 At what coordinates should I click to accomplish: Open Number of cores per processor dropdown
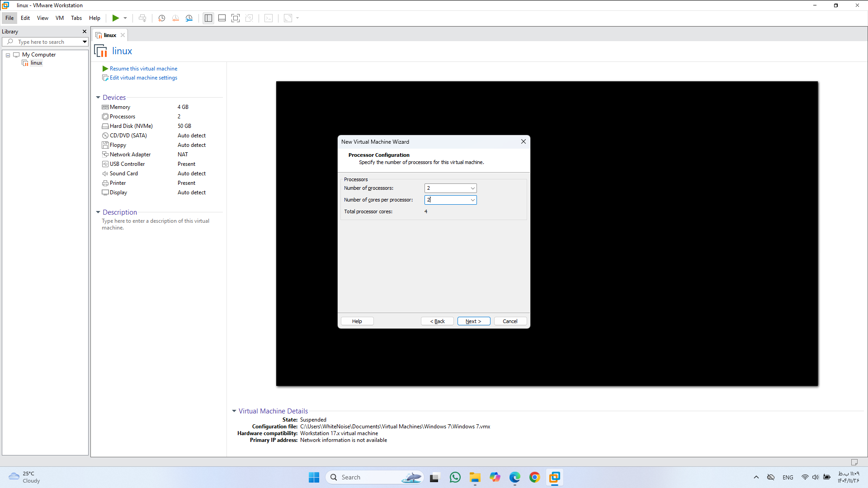tap(472, 200)
